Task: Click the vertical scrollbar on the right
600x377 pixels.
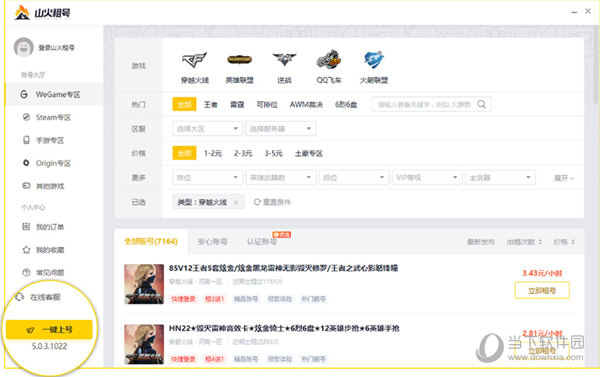Action: pyautogui.click(x=596, y=64)
